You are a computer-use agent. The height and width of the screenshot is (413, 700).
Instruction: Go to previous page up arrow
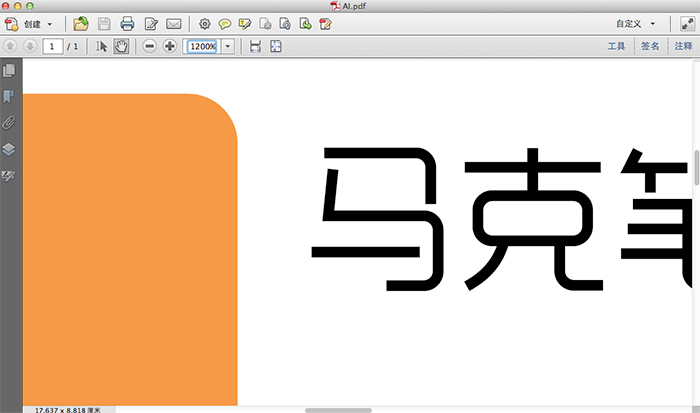tap(10, 46)
